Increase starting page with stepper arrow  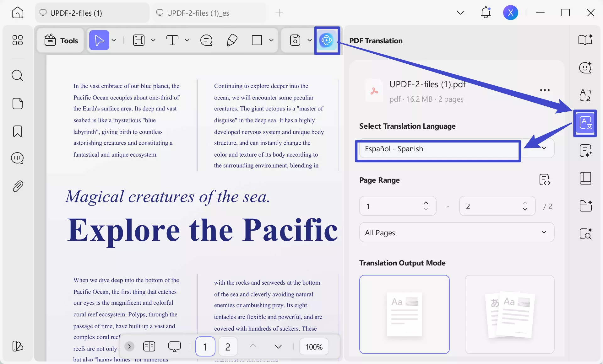(426, 203)
